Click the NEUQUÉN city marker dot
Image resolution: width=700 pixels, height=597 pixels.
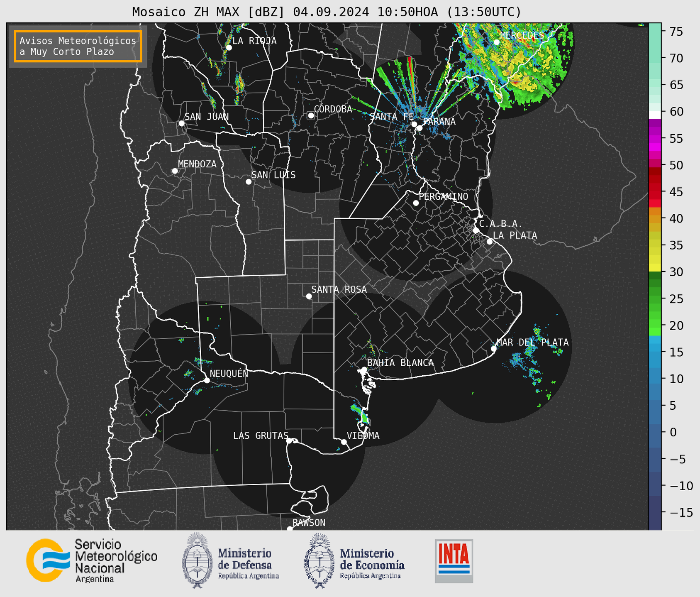(207, 380)
